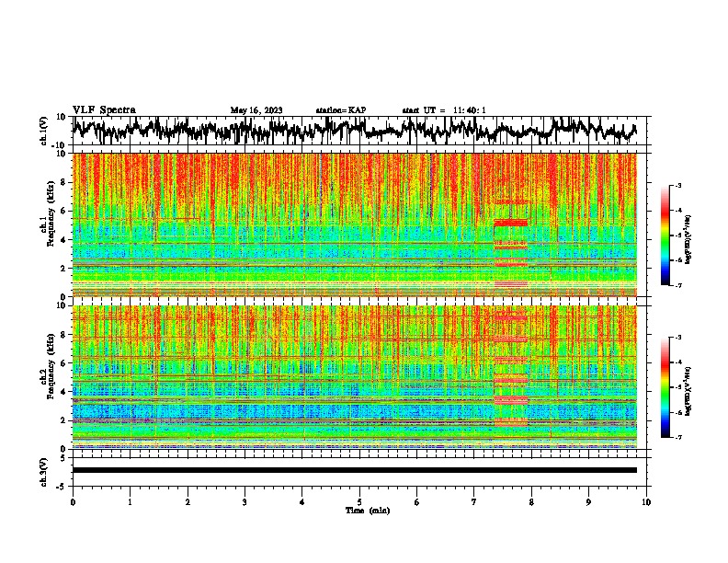Viewport: 728px width, 563px height.
Task: Select the "start UT = 11:40: 1" header text
Action: [x=444, y=110]
